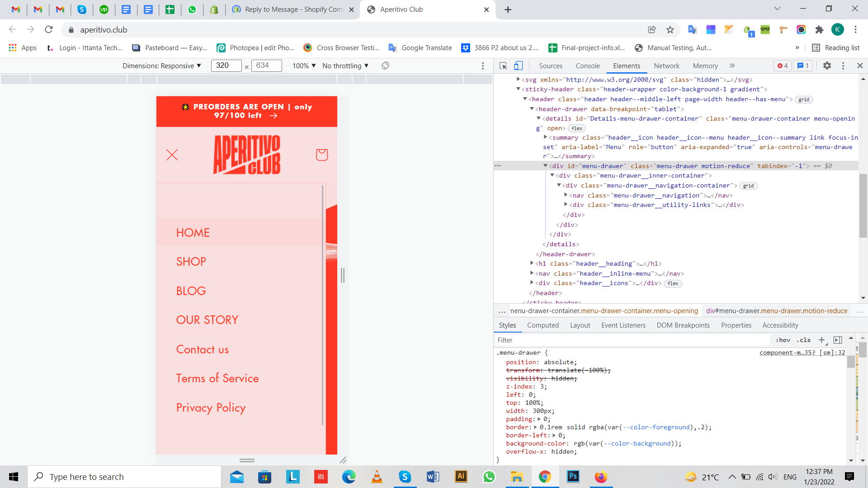Viewport: 868px width, 488px height.
Task: Bookmark this page with star icon
Action: point(670,30)
